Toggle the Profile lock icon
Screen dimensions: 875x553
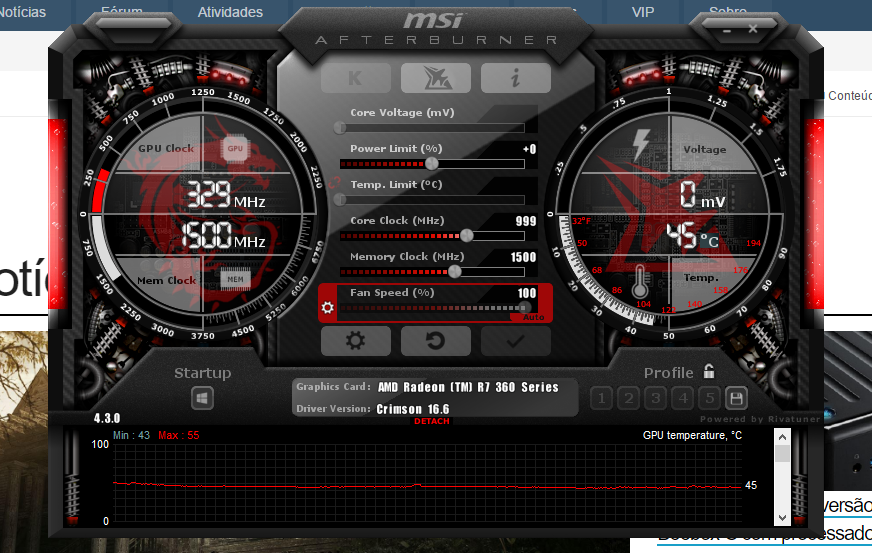[709, 371]
